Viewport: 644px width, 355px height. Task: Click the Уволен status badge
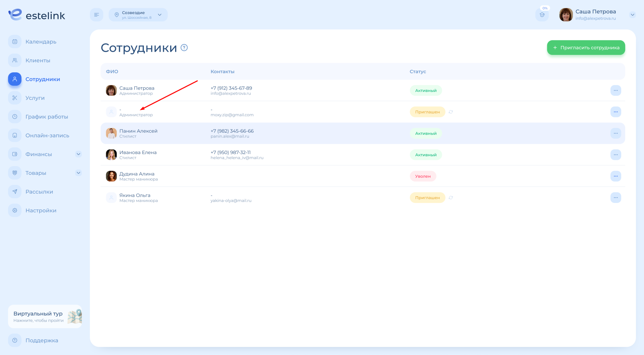pyautogui.click(x=423, y=176)
